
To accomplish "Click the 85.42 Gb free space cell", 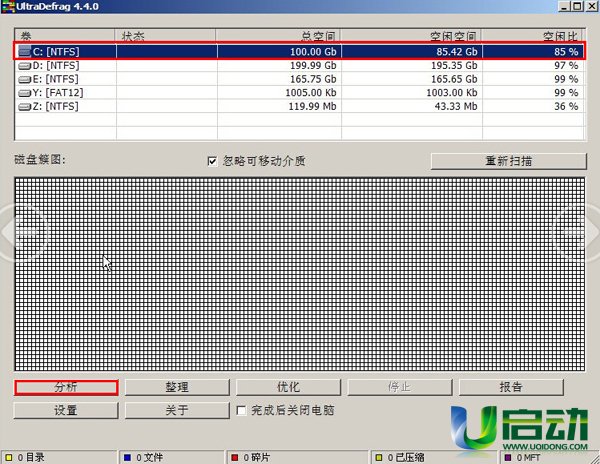I will [x=412, y=52].
